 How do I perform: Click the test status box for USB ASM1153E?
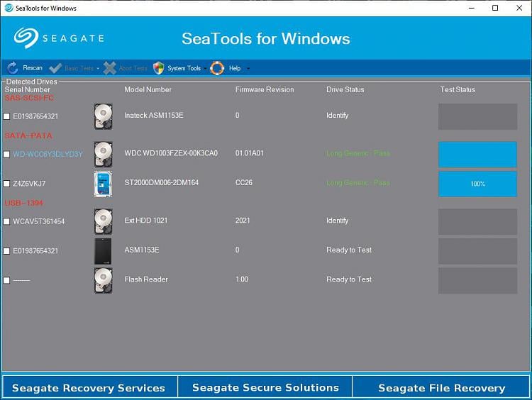click(477, 251)
